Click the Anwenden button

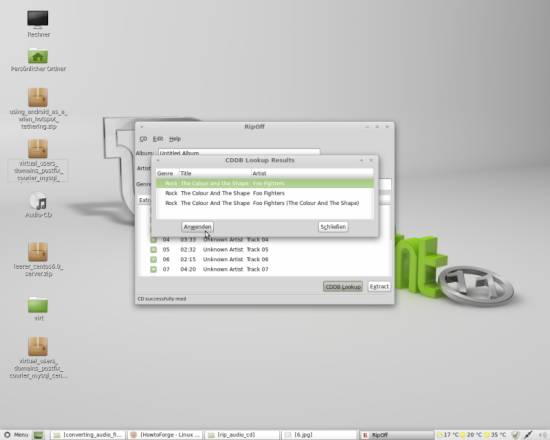[197, 227]
